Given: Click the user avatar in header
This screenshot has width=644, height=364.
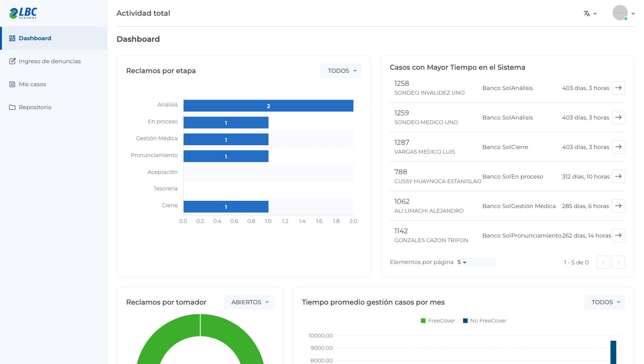Looking at the screenshot, I should coord(620,13).
